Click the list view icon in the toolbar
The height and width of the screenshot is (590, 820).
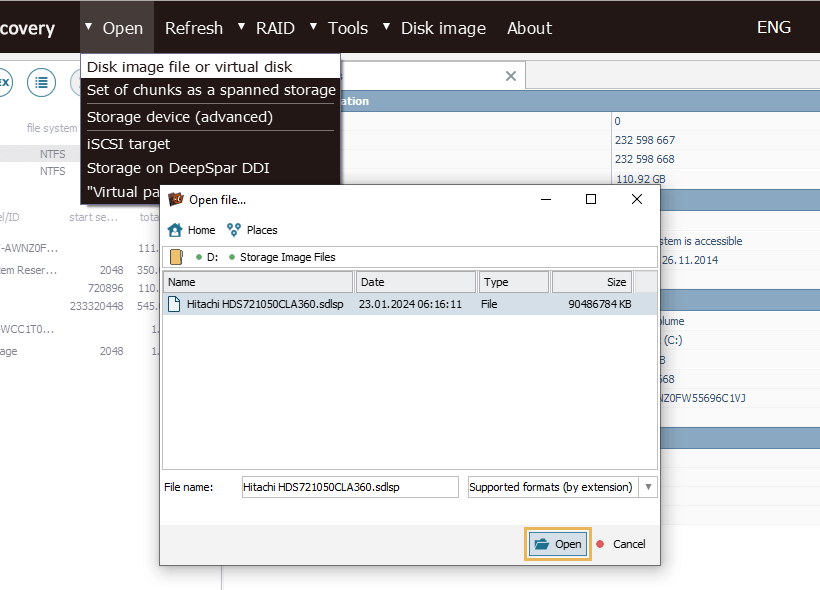click(41, 82)
